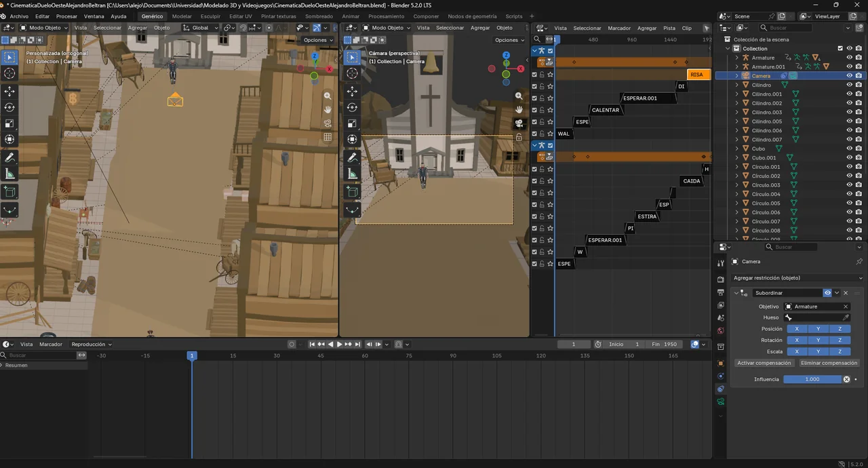Select the Measure tool in left viewport
This screenshot has height=468, width=868.
click(x=9, y=174)
